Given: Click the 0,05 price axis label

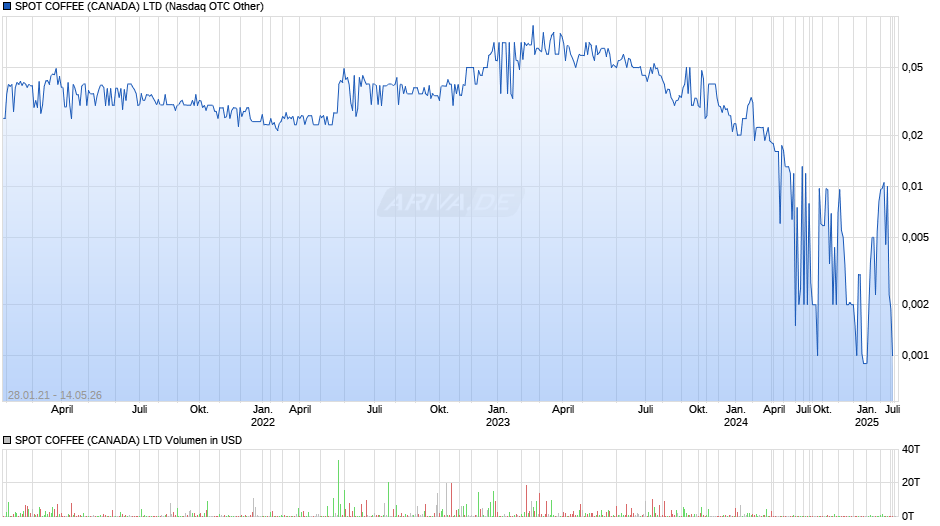Looking at the screenshot, I should pos(912,67).
